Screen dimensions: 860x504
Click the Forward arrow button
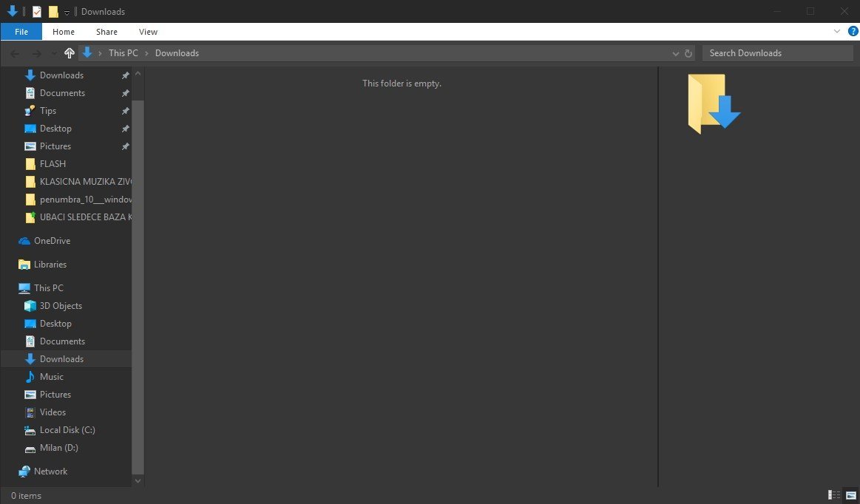coord(36,53)
